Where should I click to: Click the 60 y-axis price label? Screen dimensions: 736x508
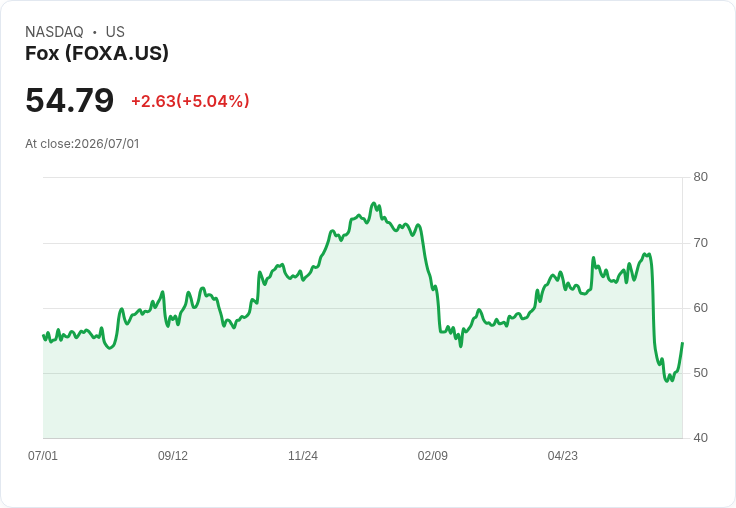point(700,308)
